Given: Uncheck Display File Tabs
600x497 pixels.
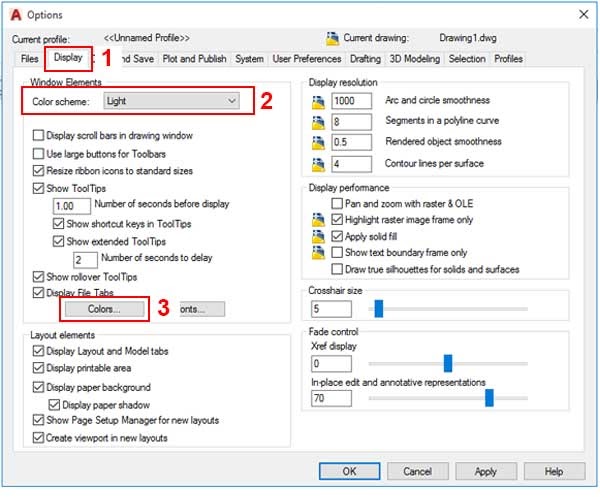Looking at the screenshot, I should [x=38, y=293].
